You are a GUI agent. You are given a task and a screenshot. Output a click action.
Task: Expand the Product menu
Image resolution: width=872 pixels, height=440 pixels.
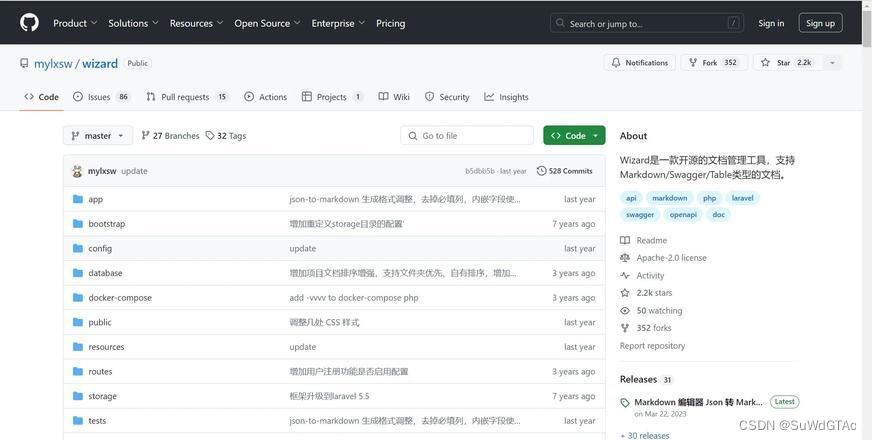tap(75, 23)
